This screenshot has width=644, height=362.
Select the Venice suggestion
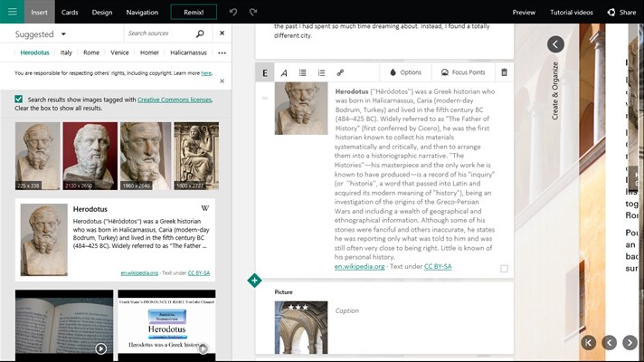119,52
